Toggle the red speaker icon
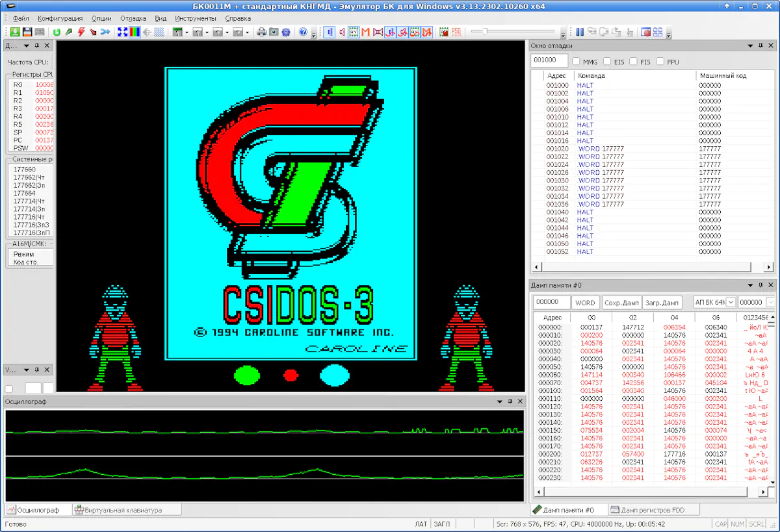The width and height of the screenshot is (780, 532). pyautogui.click(x=342, y=32)
